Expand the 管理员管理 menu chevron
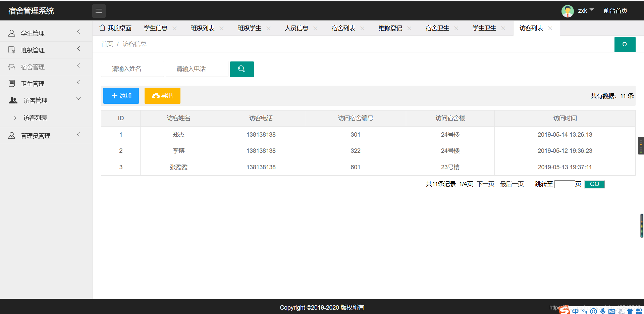644x314 pixels. [79, 134]
